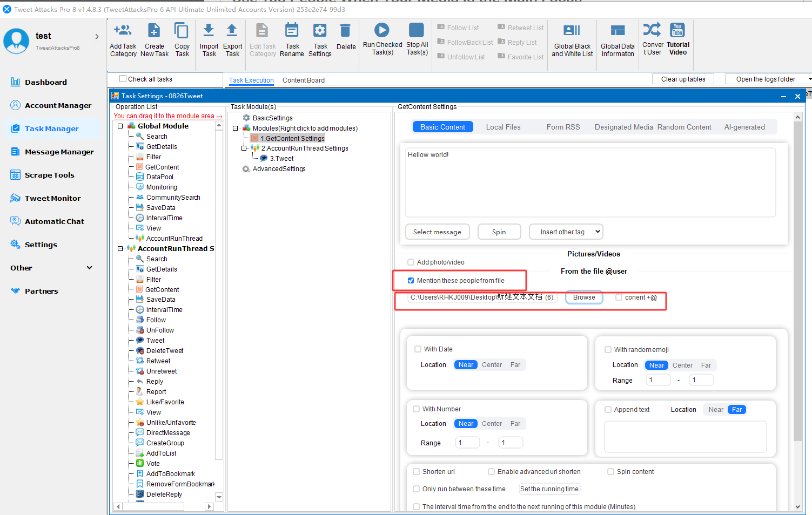The height and width of the screenshot is (515, 812).
Task: Enable Add photo/video checkbox
Action: 411,262
